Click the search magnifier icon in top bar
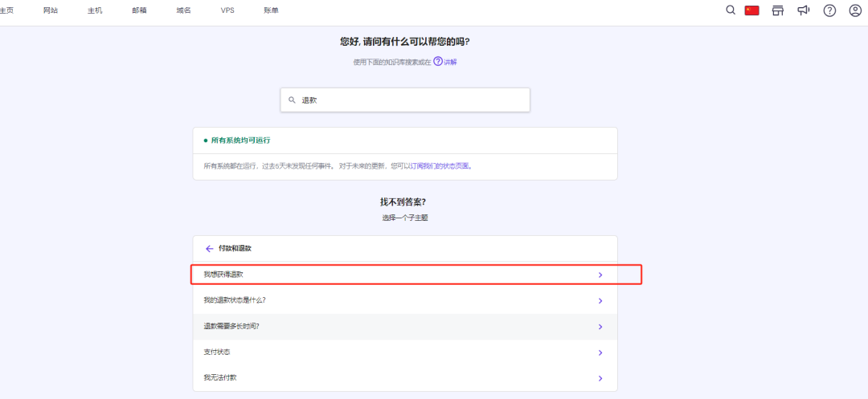 click(730, 10)
